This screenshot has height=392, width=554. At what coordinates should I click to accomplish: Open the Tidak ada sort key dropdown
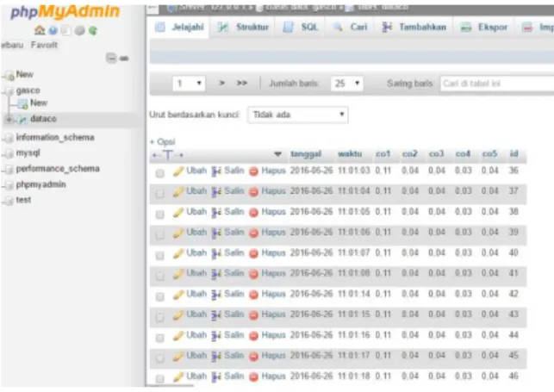[298, 115]
